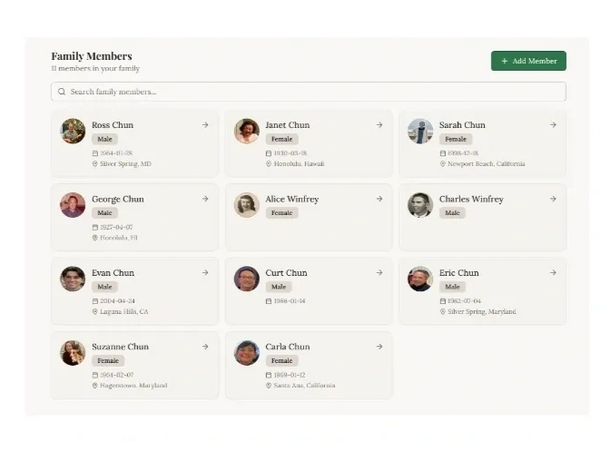The image size is (601, 451).
Task: Click the search magnifier icon
Action: click(62, 92)
